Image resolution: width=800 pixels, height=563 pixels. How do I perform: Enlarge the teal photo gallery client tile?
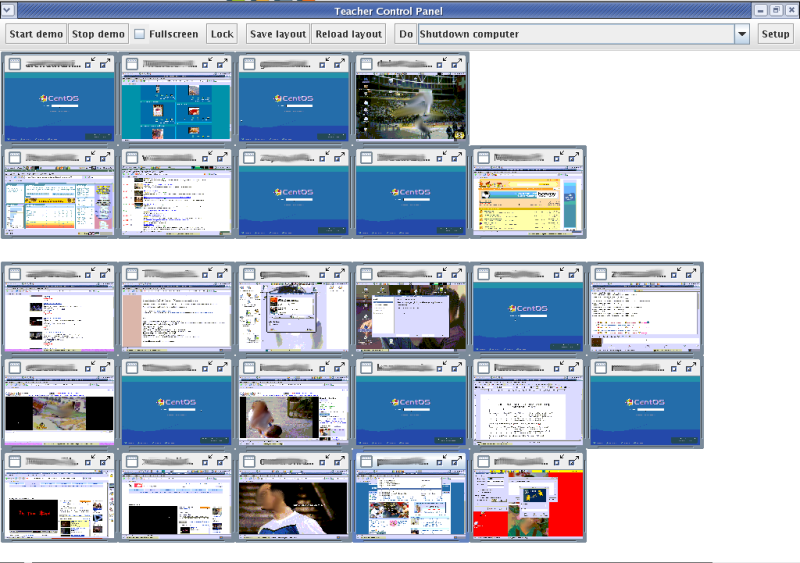point(222,63)
